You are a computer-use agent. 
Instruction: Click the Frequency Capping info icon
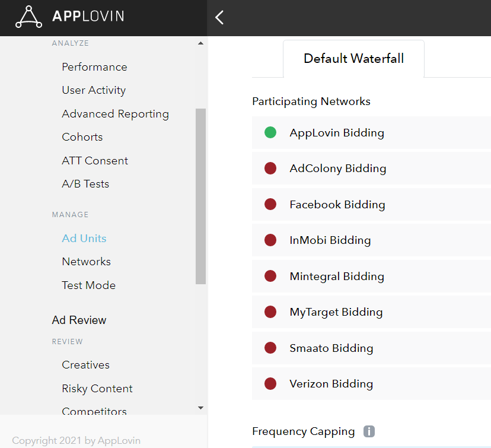click(369, 431)
